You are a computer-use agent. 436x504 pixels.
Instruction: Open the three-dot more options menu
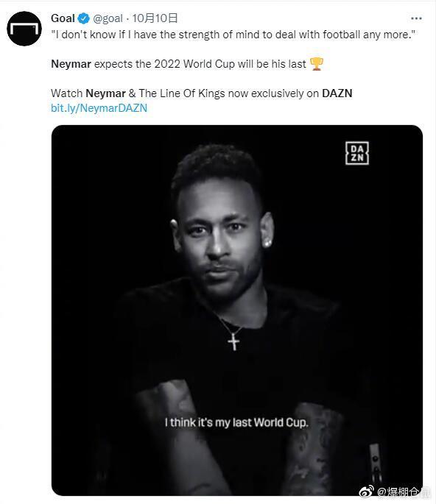coord(416,18)
